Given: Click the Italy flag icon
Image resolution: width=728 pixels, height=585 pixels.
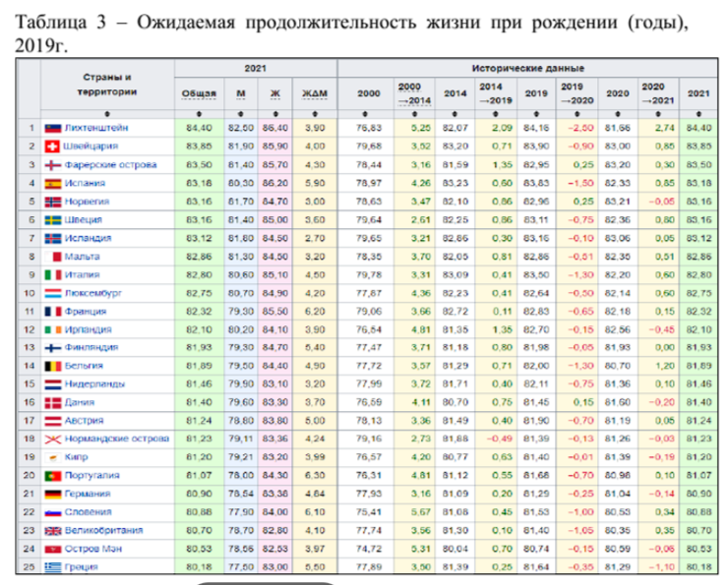Looking at the screenshot, I should click(53, 273).
